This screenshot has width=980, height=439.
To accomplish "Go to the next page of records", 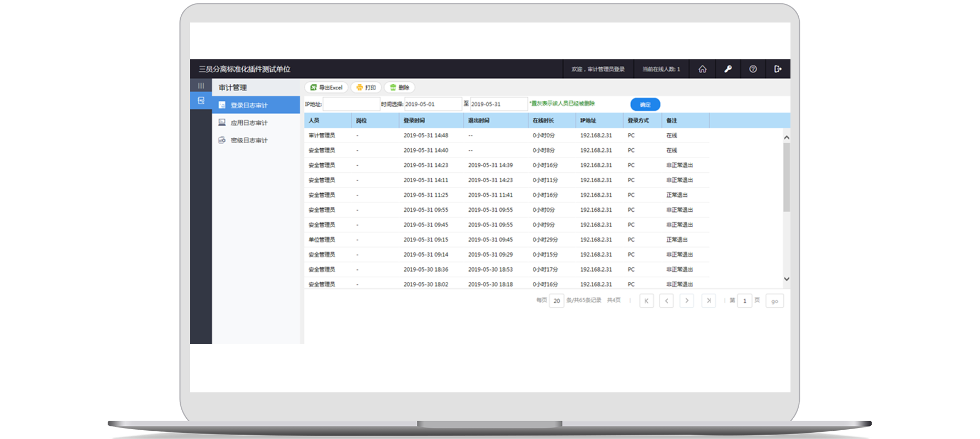I will point(687,301).
